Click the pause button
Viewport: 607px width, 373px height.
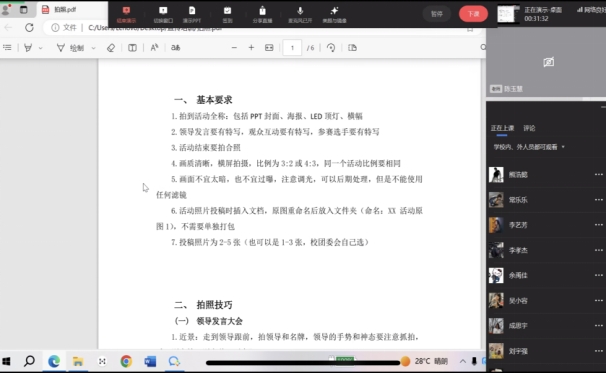pyautogui.click(x=437, y=14)
